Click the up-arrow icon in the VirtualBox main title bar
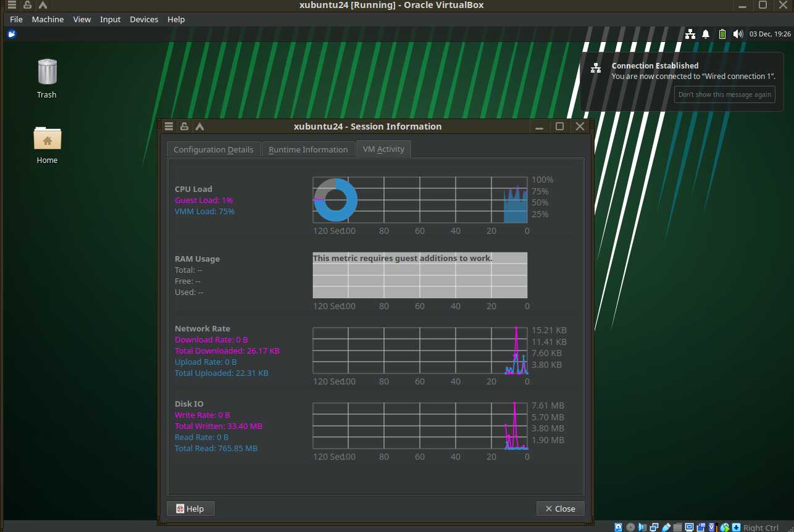 pyautogui.click(x=43, y=5)
